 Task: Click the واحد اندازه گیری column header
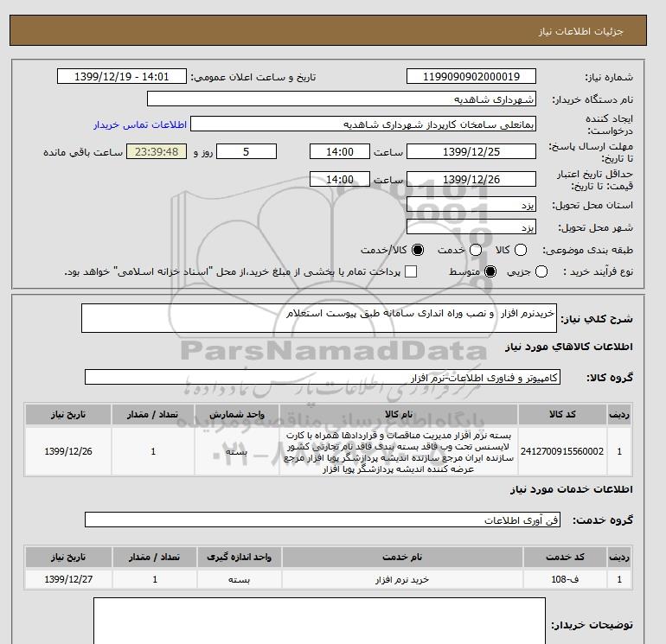coord(239,557)
